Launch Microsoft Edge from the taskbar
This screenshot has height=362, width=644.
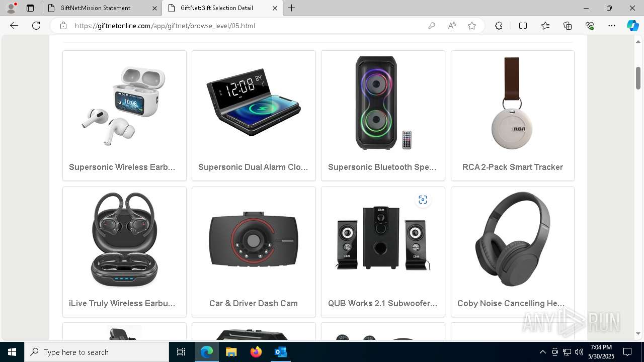[207, 352]
